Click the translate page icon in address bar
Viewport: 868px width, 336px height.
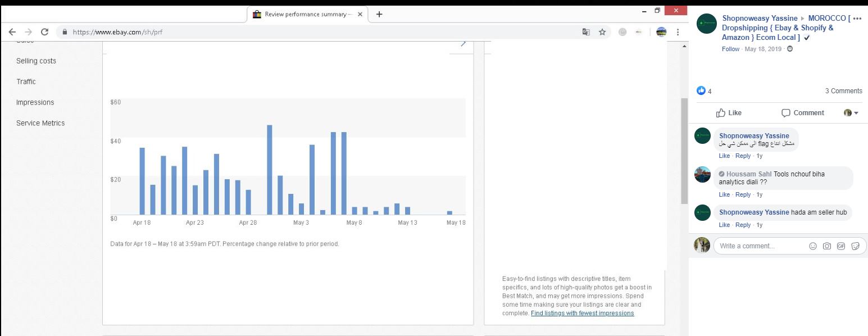point(586,32)
